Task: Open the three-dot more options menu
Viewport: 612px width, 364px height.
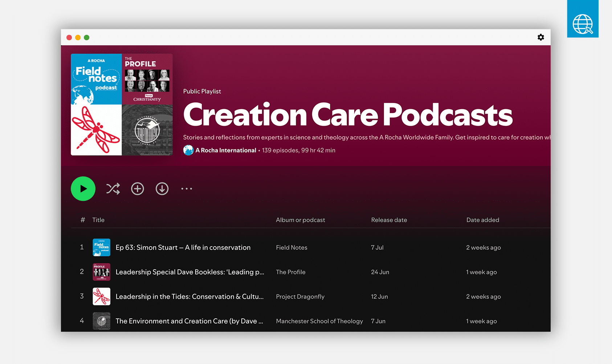Action: pos(187,189)
